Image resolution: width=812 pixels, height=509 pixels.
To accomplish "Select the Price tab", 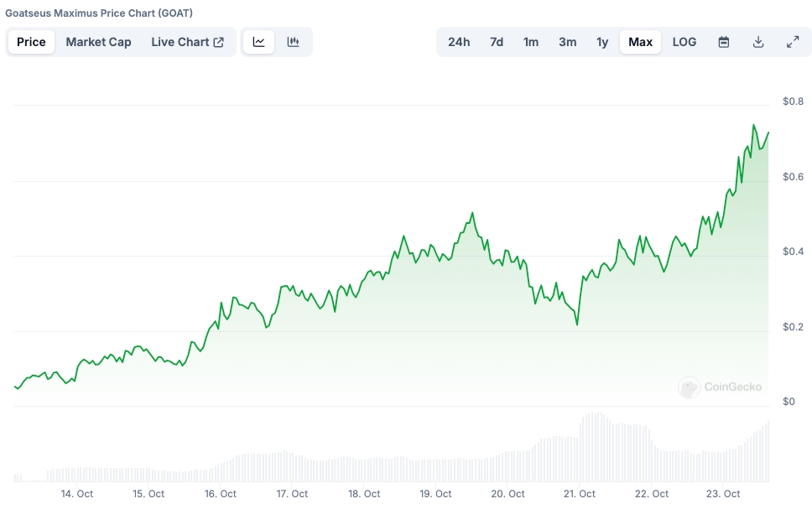I will point(31,42).
